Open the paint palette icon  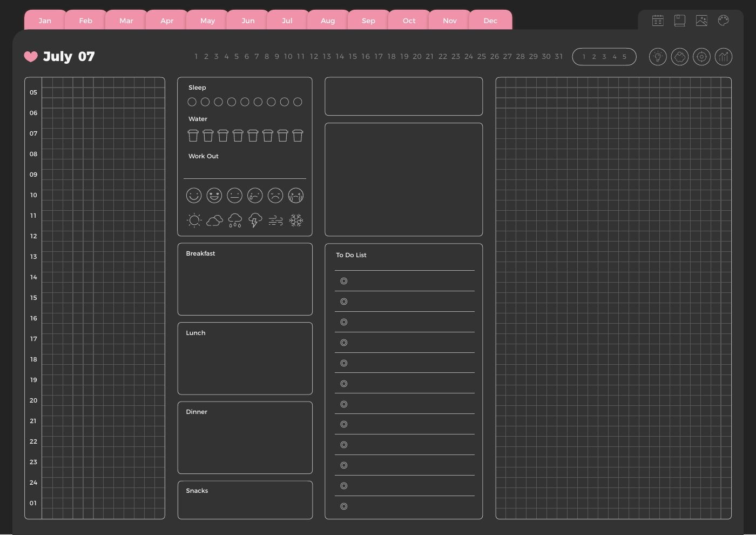point(724,21)
